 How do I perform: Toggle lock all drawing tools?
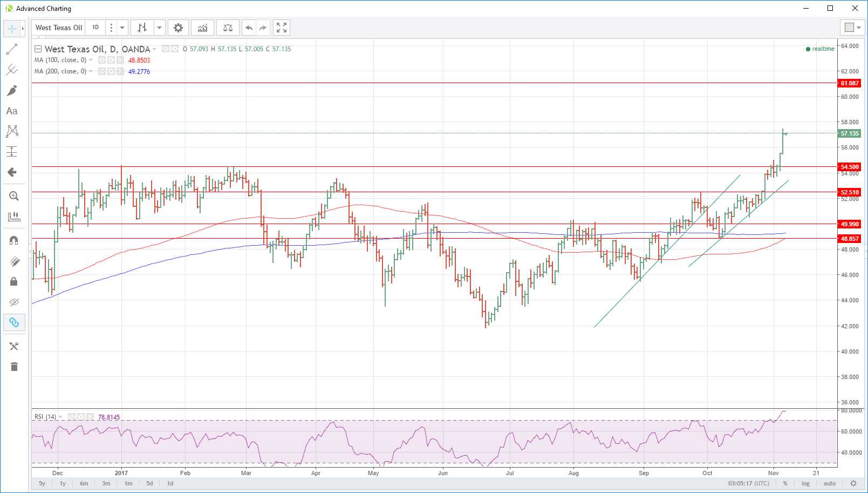point(14,281)
